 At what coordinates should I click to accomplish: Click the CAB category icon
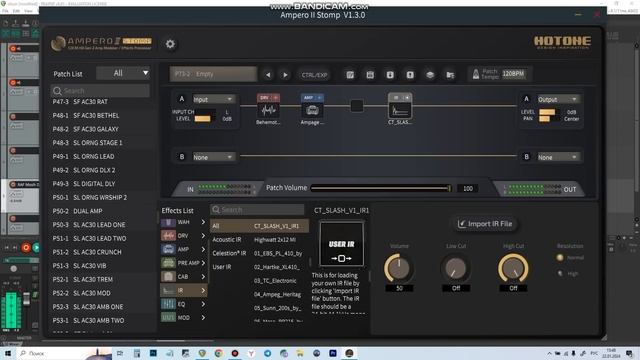click(x=168, y=276)
